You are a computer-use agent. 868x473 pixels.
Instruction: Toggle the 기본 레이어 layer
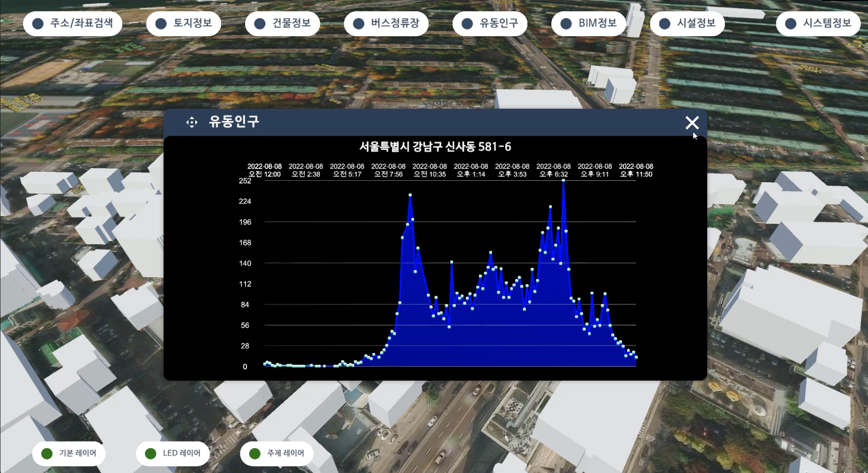[x=69, y=453]
